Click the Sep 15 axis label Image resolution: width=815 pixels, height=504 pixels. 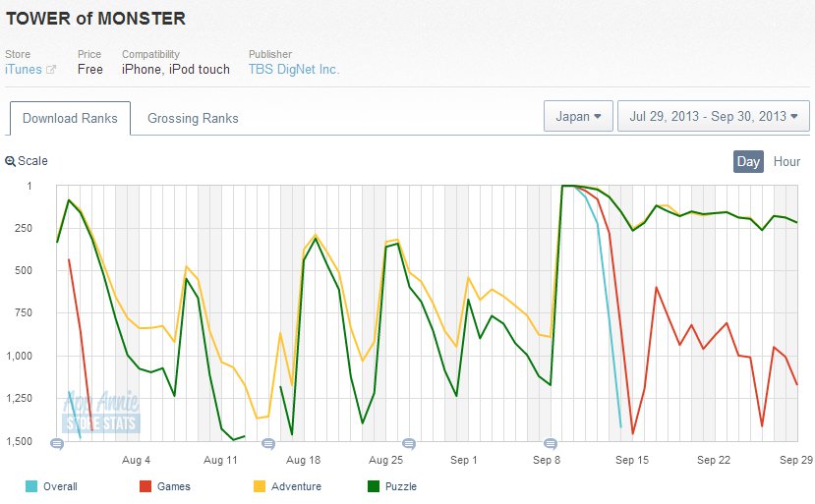pyautogui.click(x=632, y=460)
